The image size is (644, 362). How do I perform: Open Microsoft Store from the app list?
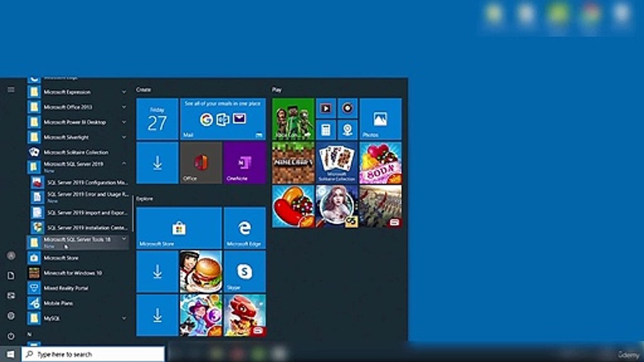(77, 258)
